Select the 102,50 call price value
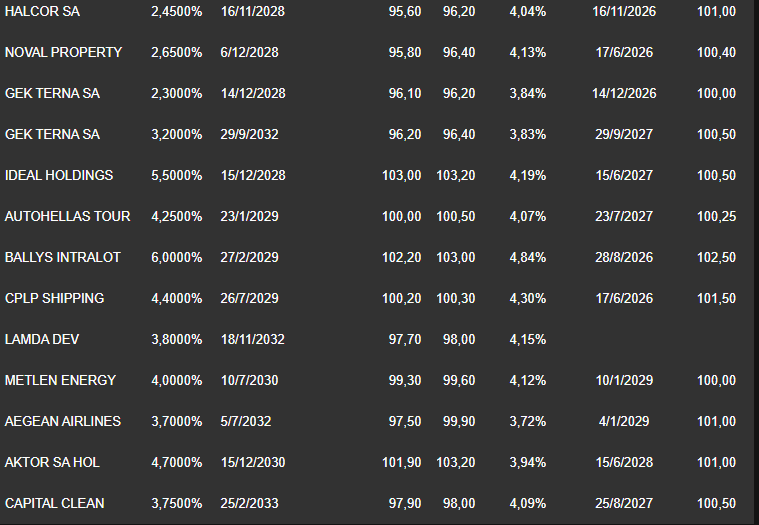 tap(716, 257)
